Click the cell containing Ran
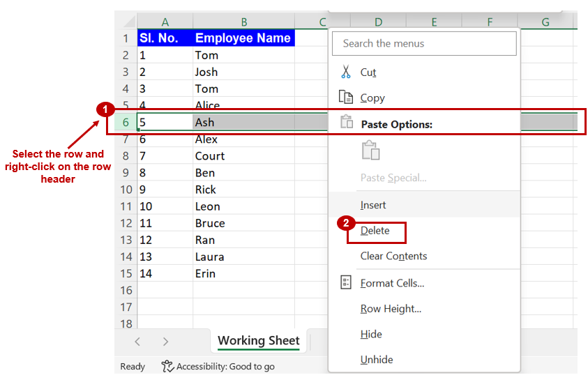The height and width of the screenshot is (382, 588). [243, 240]
